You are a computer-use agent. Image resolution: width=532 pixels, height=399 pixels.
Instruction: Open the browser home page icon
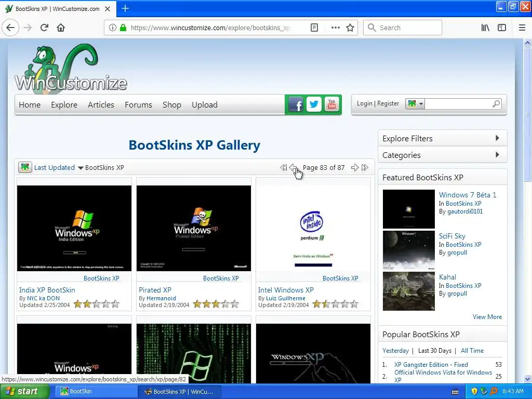(61, 28)
